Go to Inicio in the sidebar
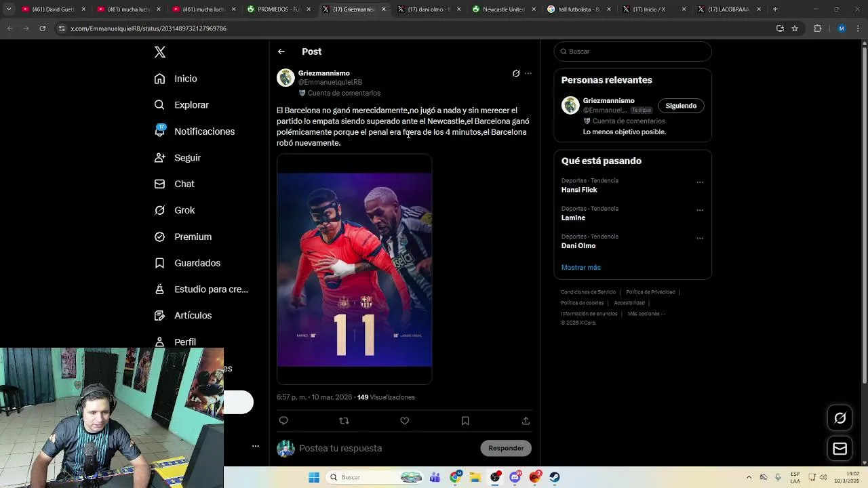The height and width of the screenshot is (488, 868). [176, 79]
